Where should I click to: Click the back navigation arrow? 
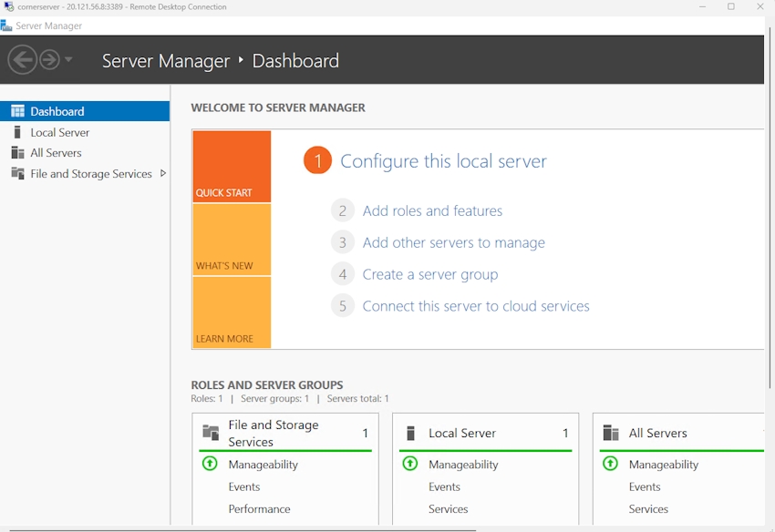point(24,60)
